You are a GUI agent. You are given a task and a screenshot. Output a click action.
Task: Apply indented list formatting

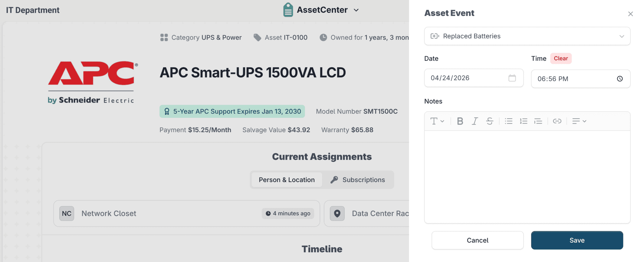[538, 121]
